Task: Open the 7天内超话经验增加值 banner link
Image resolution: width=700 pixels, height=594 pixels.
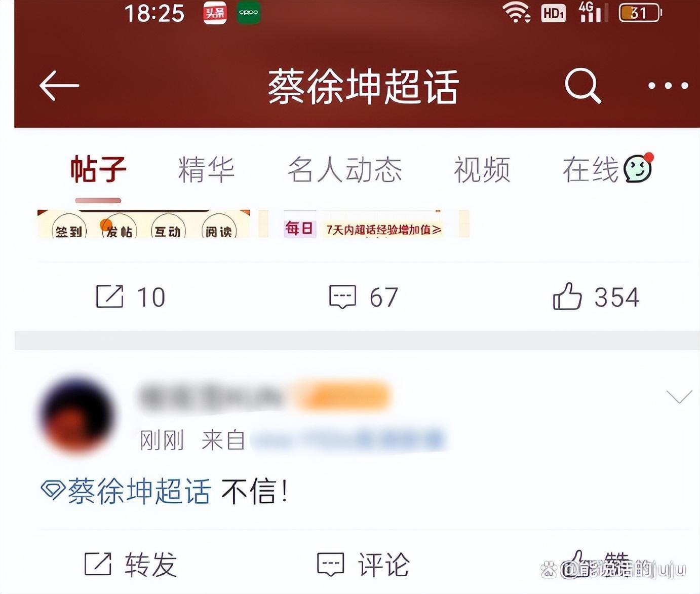Action: coord(383,230)
